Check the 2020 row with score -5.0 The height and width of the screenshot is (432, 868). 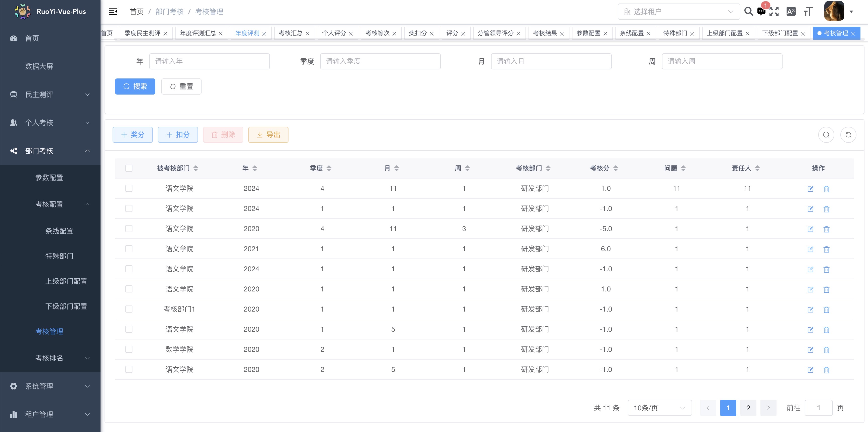pyautogui.click(x=129, y=229)
